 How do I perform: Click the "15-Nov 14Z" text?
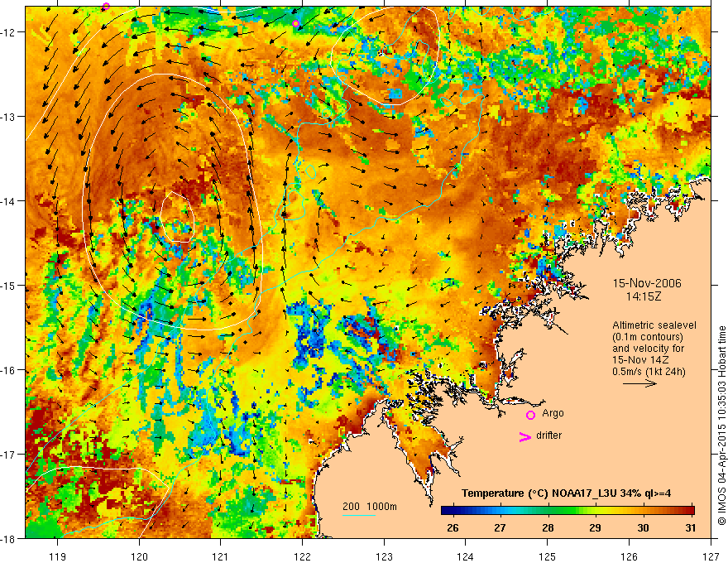639,360
